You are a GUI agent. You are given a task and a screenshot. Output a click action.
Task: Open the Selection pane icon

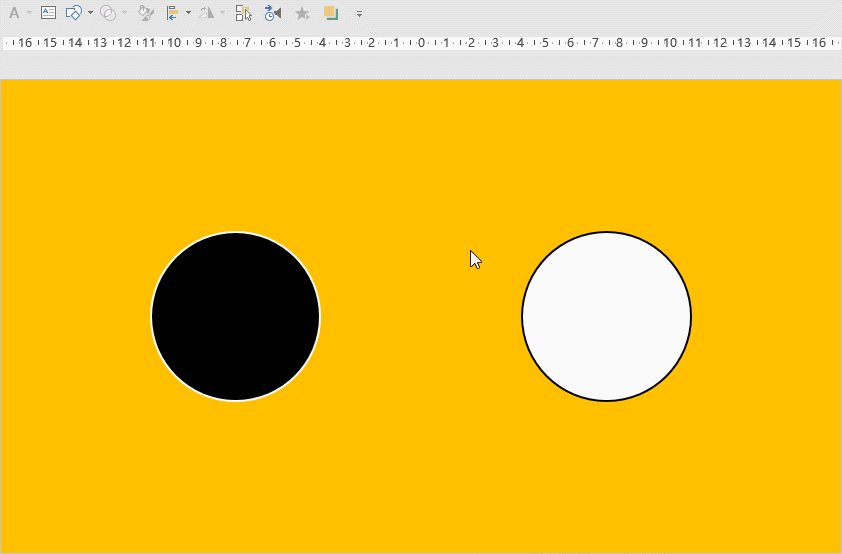point(243,13)
